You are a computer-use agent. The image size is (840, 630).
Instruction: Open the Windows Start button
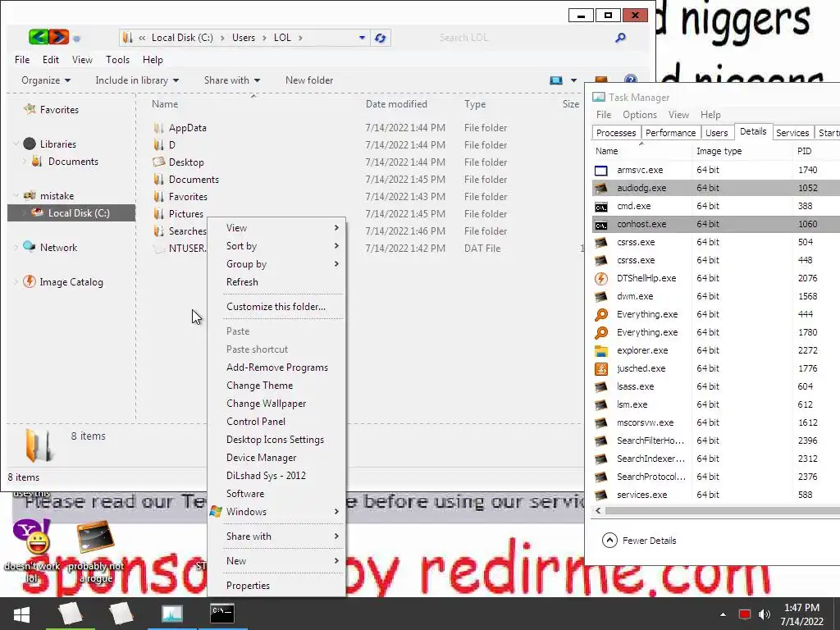pyautogui.click(x=21, y=614)
